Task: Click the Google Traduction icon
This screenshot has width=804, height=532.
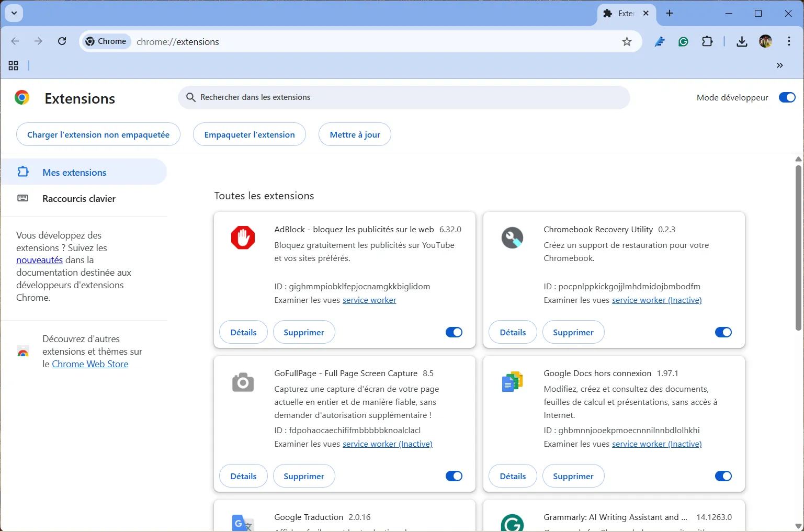Action: 242,523
